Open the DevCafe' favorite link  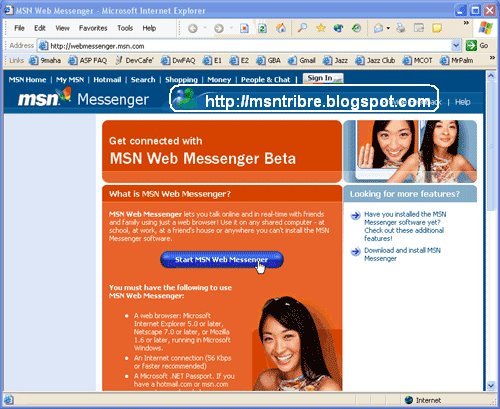point(134,60)
